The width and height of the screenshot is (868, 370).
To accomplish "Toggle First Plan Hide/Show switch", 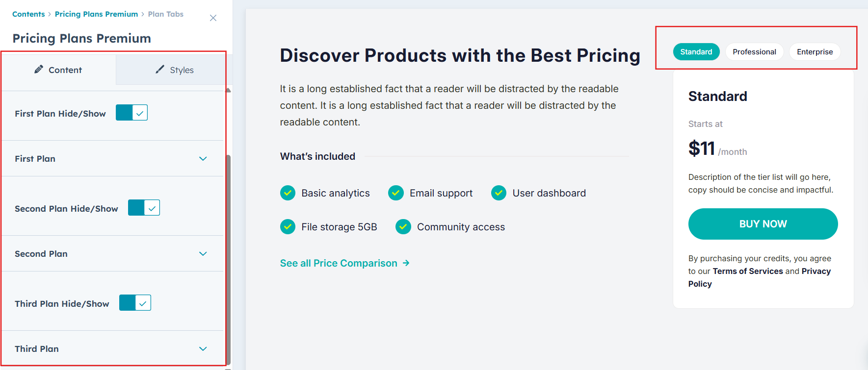I will [x=132, y=113].
